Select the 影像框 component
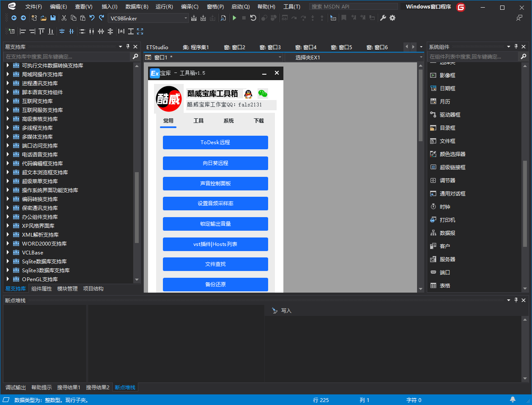Viewport: 532px width, 405px height. [x=447, y=75]
